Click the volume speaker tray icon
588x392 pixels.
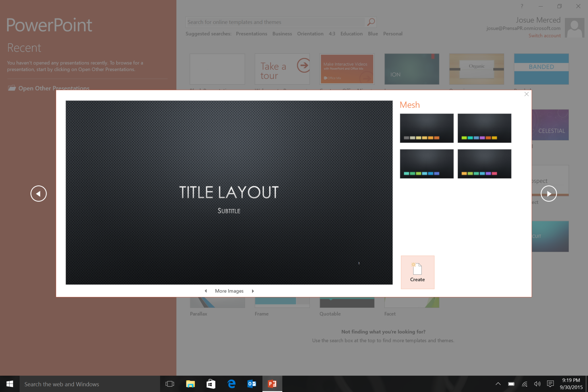coord(537,384)
